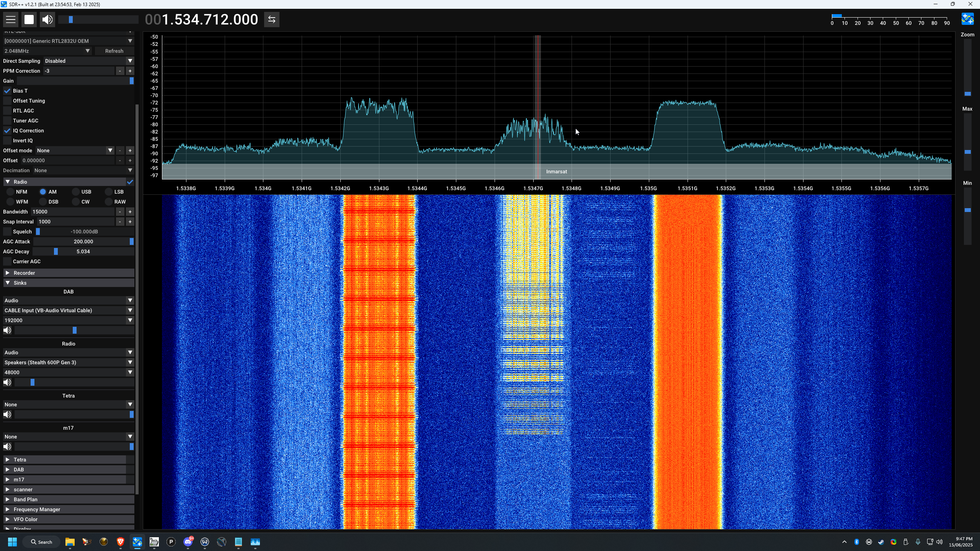The image size is (980, 551).
Task: Open File Explorer from taskbar
Action: click(x=70, y=542)
